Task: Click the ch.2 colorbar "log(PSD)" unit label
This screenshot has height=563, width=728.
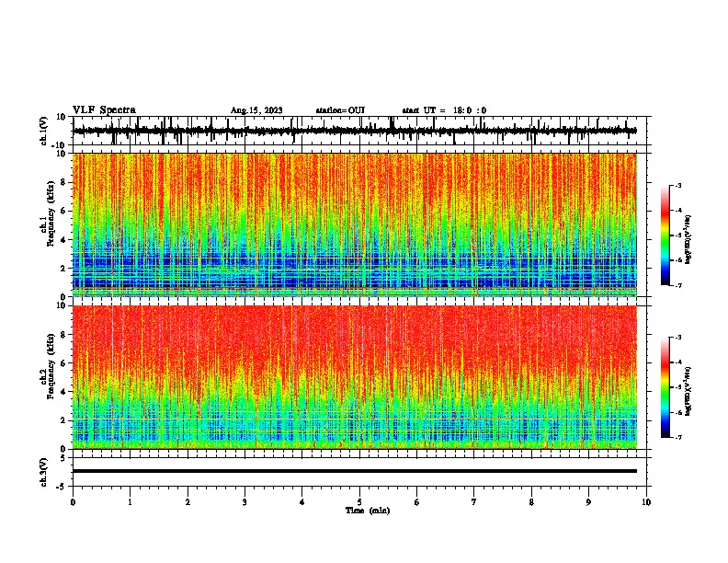Action: pos(688,391)
